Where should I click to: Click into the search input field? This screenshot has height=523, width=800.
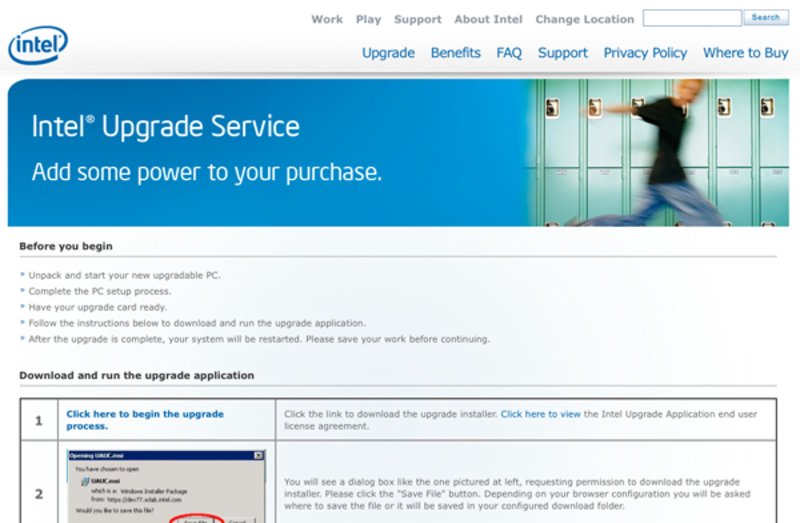[692, 18]
